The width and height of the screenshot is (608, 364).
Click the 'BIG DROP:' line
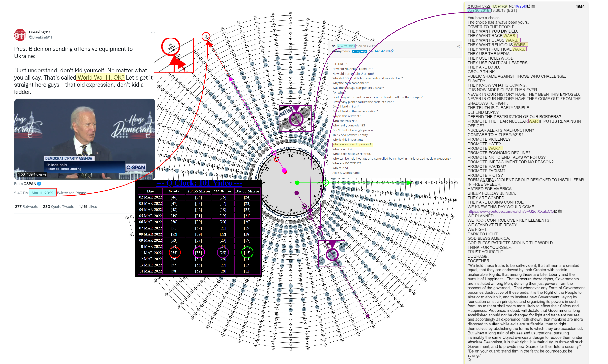click(x=339, y=64)
